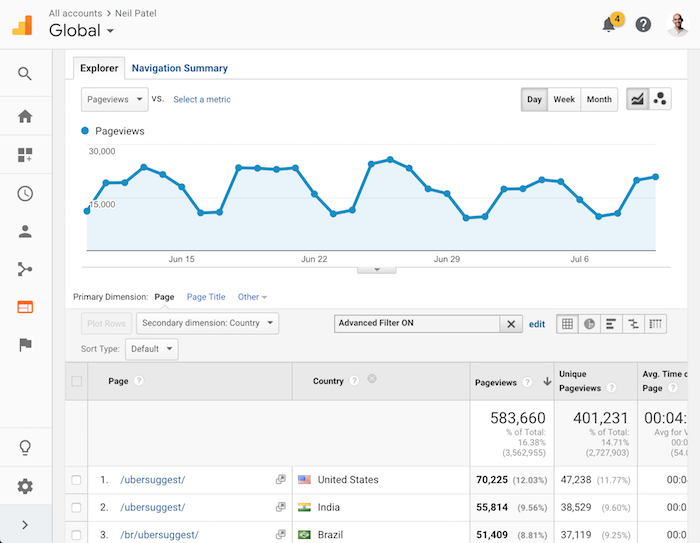Open /br/ubersuggest/ page link icon
This screenshot has width=700, height=543.
(x=280, y=534)
